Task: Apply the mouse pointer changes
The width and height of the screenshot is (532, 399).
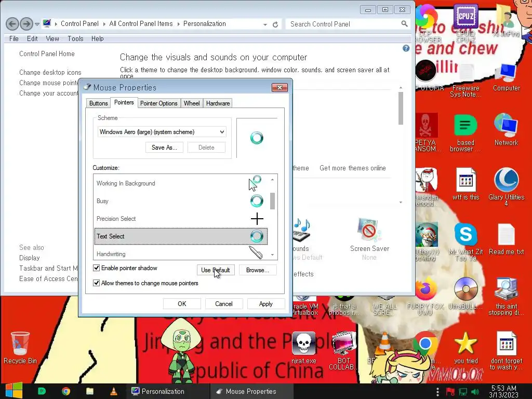Action: pyautogui.click(x=266, y=303)
